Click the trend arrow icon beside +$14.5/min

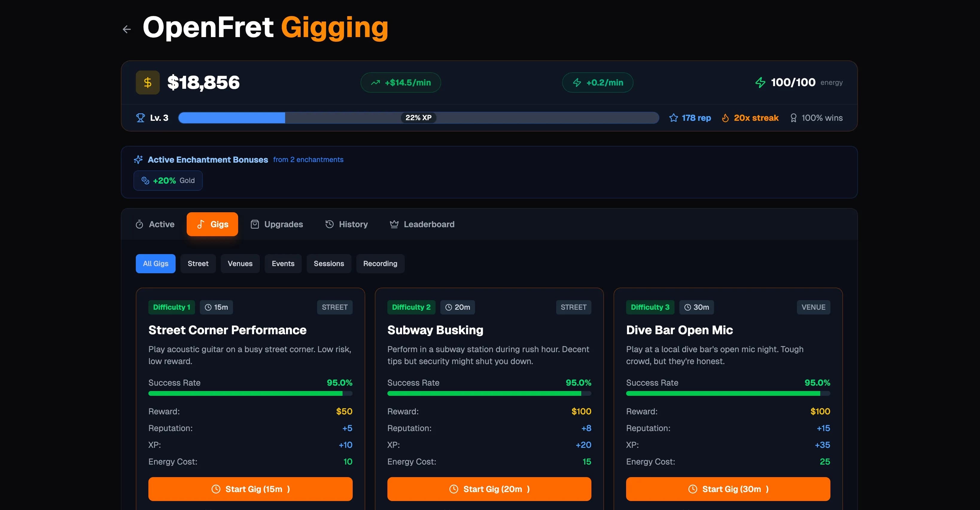[x=375, y=83]
